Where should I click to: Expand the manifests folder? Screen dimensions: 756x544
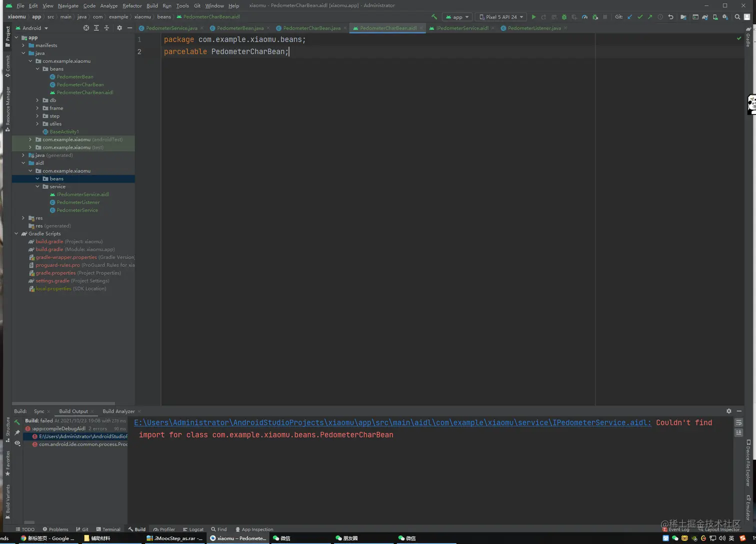(x=23, y=45)
